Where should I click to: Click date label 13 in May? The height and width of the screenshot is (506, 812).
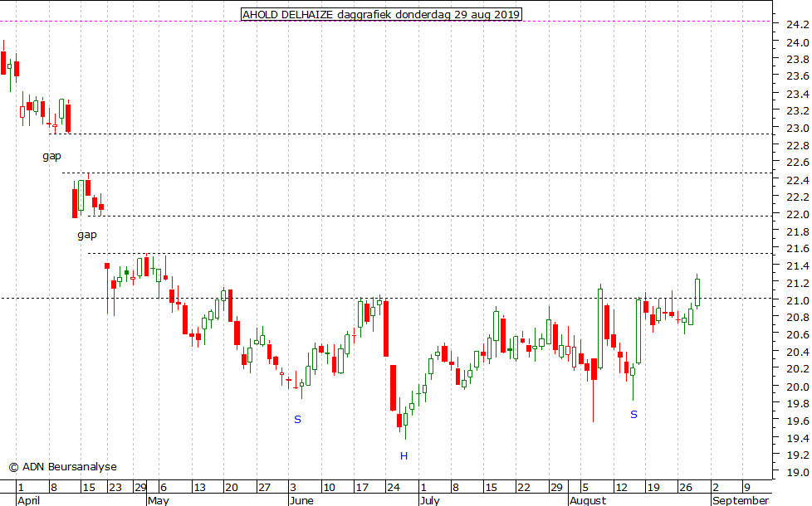(x=199, y=488)
